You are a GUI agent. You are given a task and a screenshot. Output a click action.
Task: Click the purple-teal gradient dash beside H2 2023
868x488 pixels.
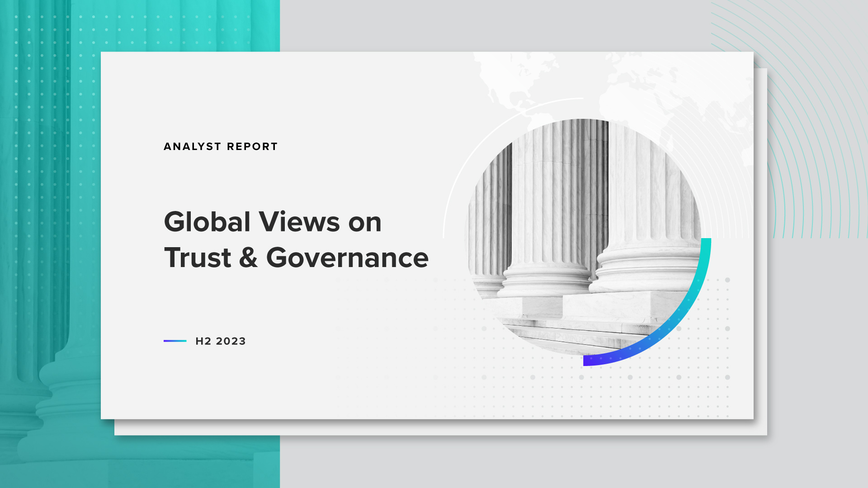[175, 341]
